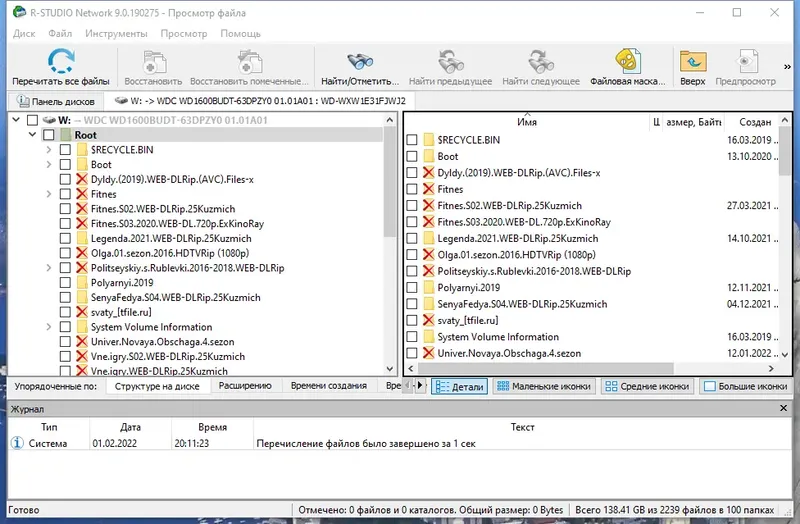Collapse the W: drive node

[x=16, y=120]
